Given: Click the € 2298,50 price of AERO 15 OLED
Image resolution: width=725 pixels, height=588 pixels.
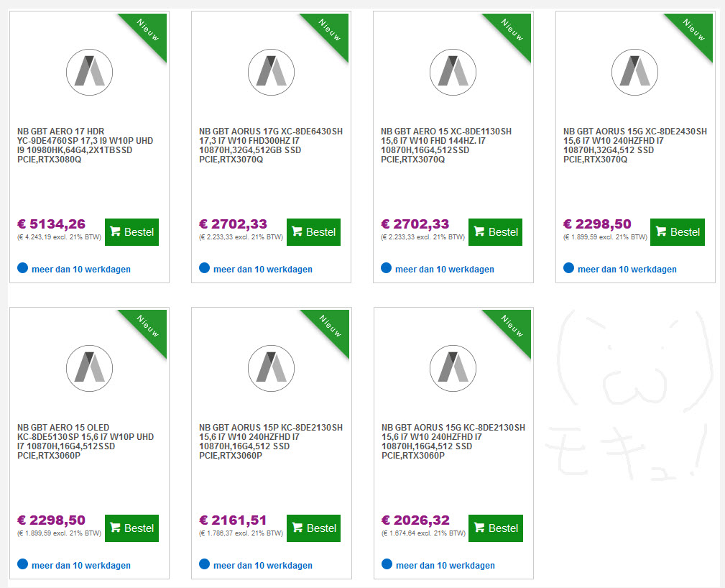Looking at the screenshot, I should [51, 520].
